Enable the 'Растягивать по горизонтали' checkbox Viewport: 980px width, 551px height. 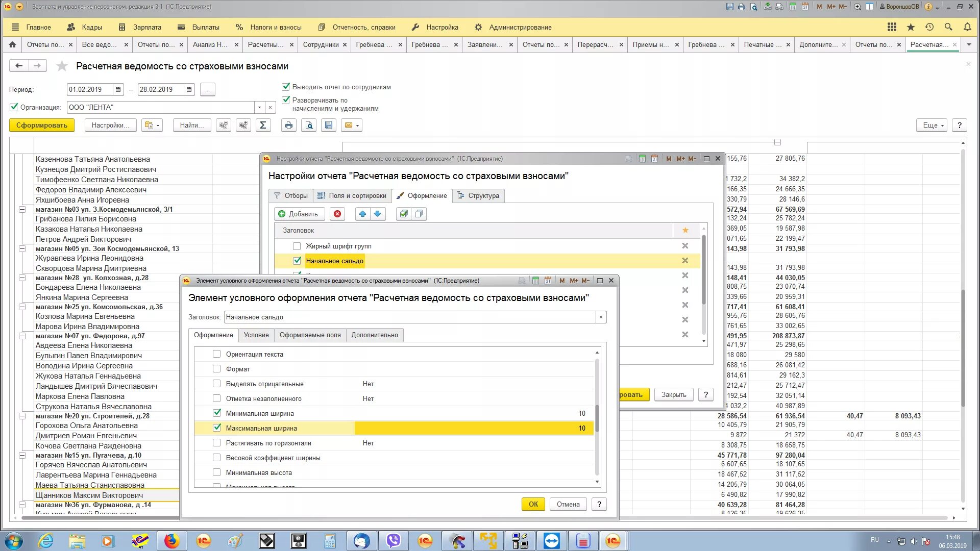217,442
